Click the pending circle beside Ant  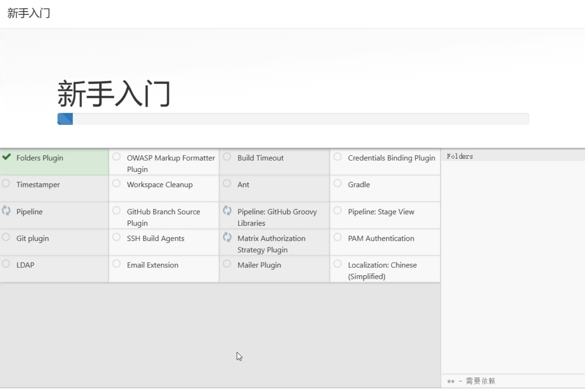pos(227,184)
